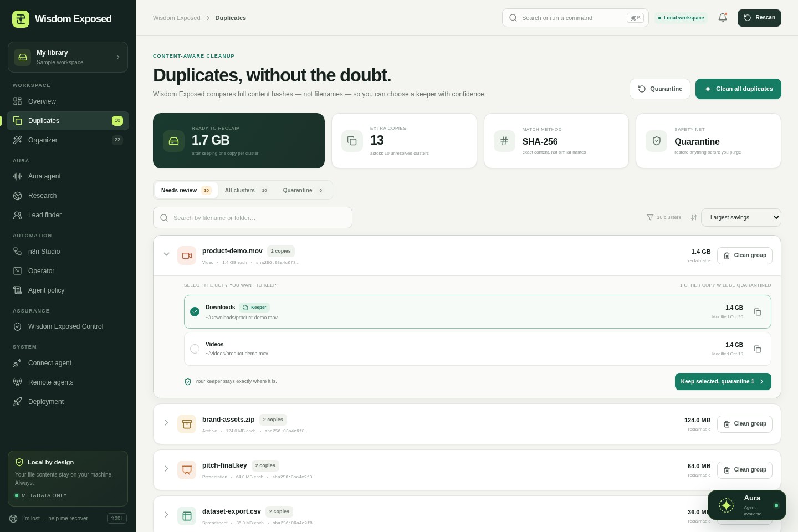798x532 pixels.
Task: Open n8n Studio from sidebar
Action: coord(68,252)
